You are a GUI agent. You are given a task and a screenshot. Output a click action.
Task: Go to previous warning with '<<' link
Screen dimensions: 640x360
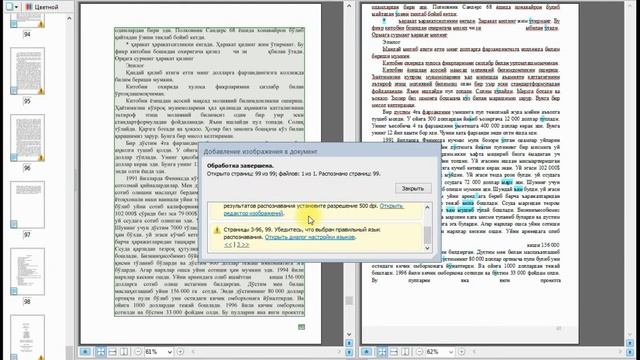(227, 244)
